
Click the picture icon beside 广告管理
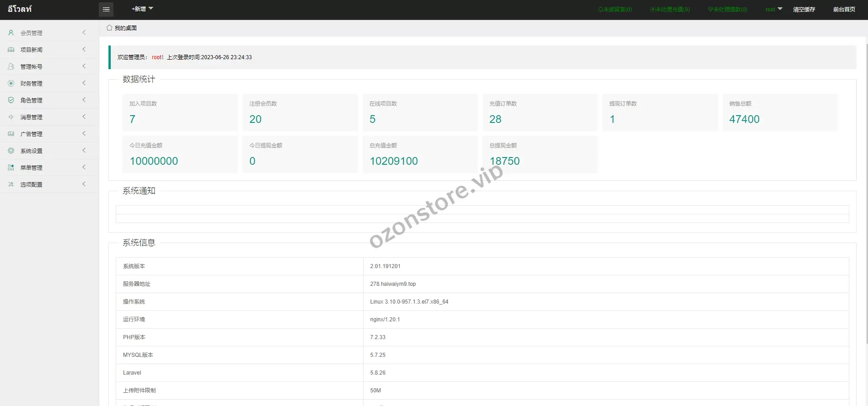point(11,134)
